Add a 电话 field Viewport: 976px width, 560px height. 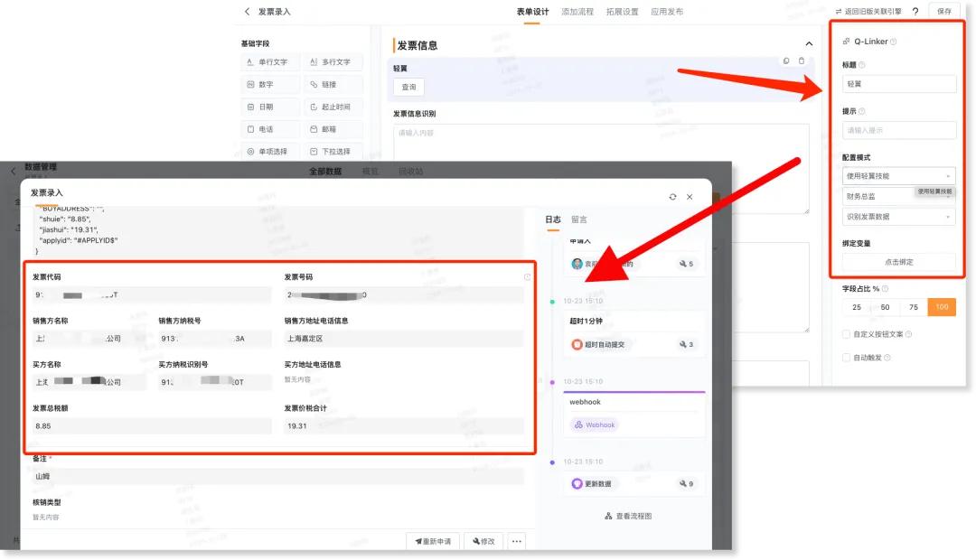point(270,129)
